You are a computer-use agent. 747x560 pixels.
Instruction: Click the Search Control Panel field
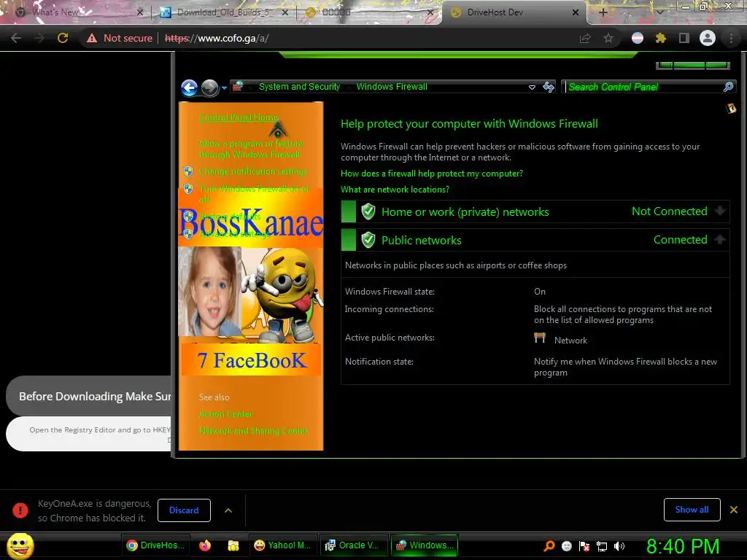pyautogui.click(x=643, y=87)
